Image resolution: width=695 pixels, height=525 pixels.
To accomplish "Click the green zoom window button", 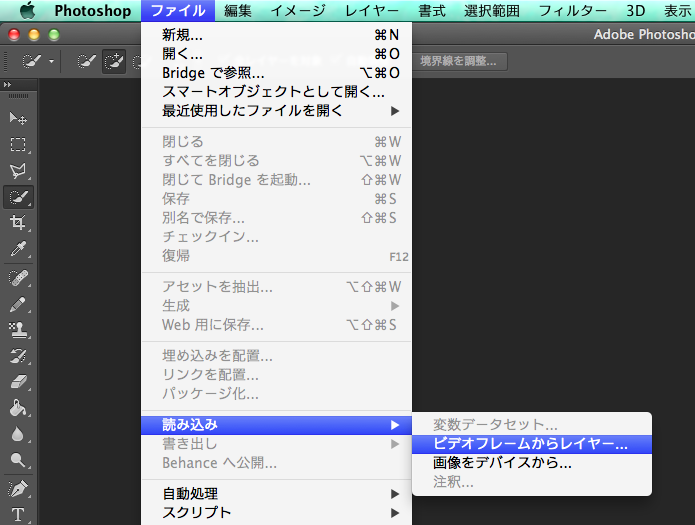I will click(54, 35).
